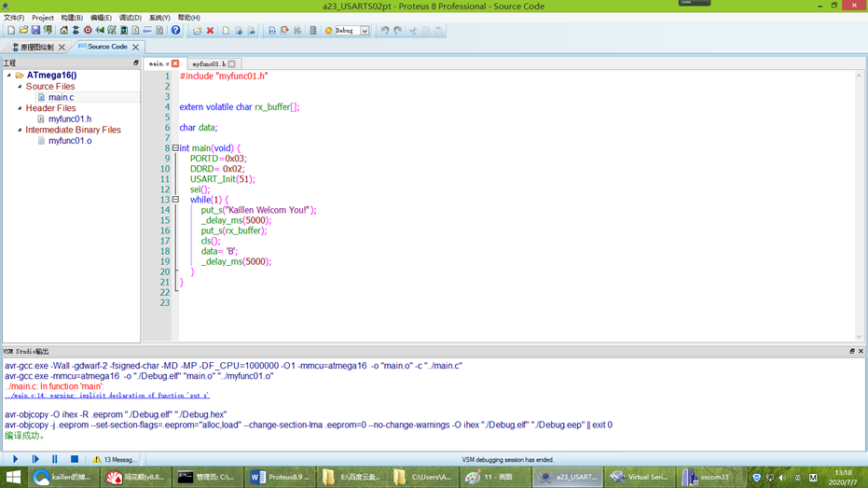
Task: Collapse the ATmega16() project tree node
Action: [x=9, y=75]
